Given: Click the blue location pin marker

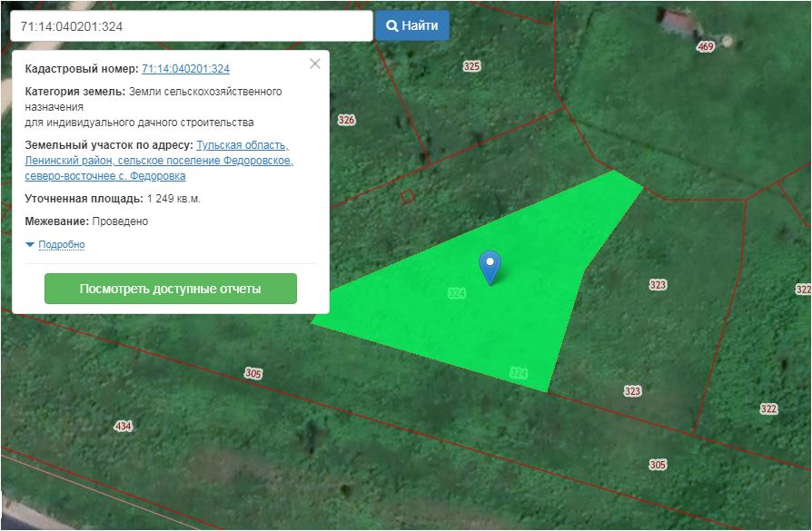Looking at the screenshot, I should click(490, 265).
